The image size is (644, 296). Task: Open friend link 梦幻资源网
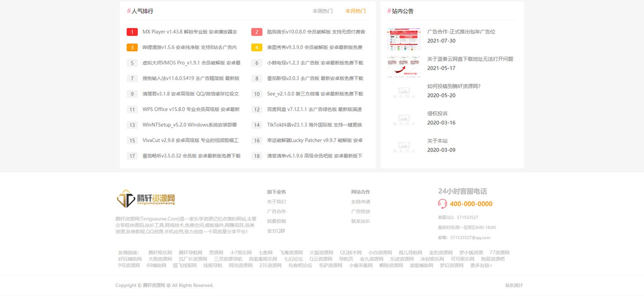coord(452,265)
